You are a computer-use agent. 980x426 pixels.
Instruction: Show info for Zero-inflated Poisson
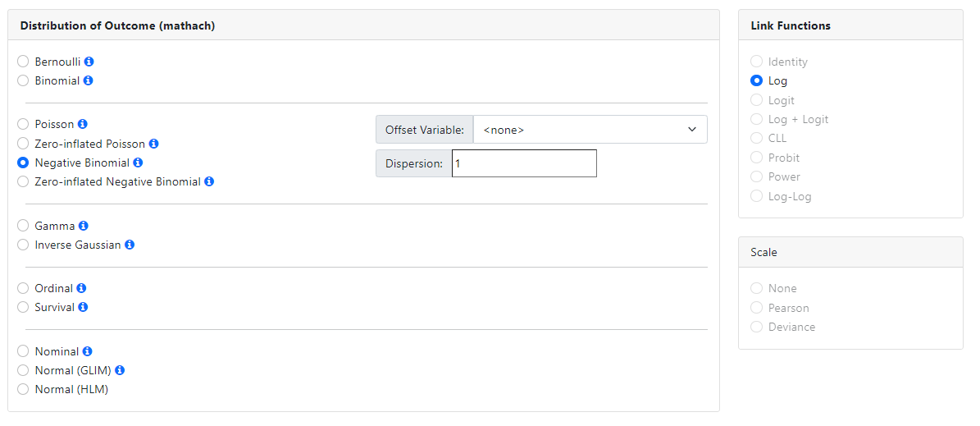pyautogui.click(x=153, y=144)
